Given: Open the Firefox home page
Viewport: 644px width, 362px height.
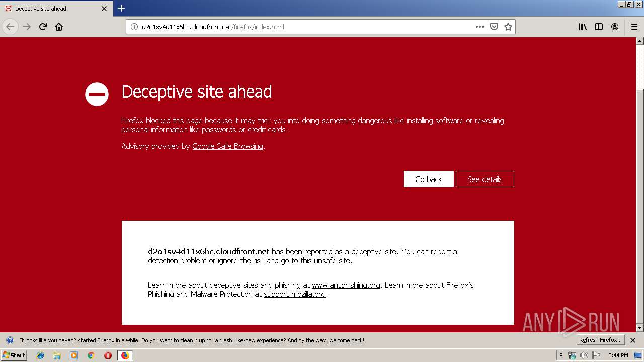Looking at the screenshot, I should point(59,27).
